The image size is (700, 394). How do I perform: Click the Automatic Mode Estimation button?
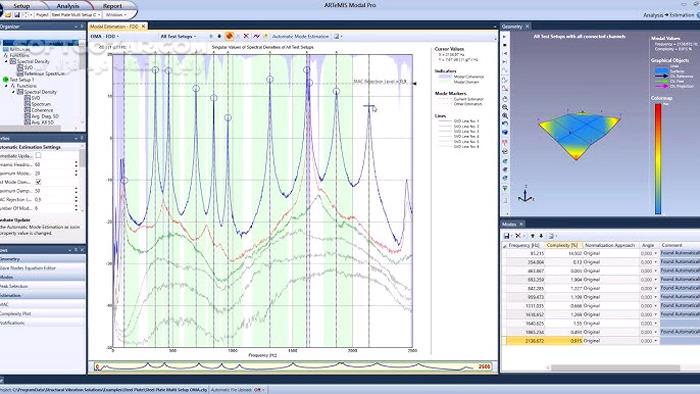300,36
